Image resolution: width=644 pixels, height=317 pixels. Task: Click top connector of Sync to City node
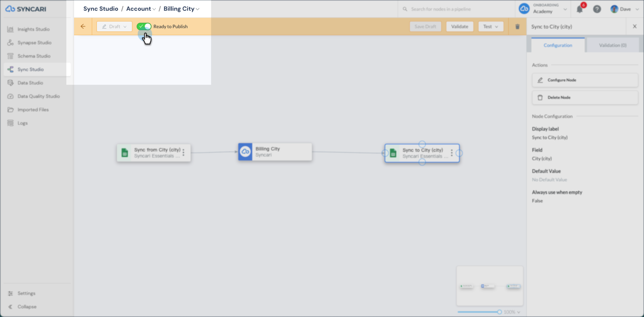(x=422, y=144)
